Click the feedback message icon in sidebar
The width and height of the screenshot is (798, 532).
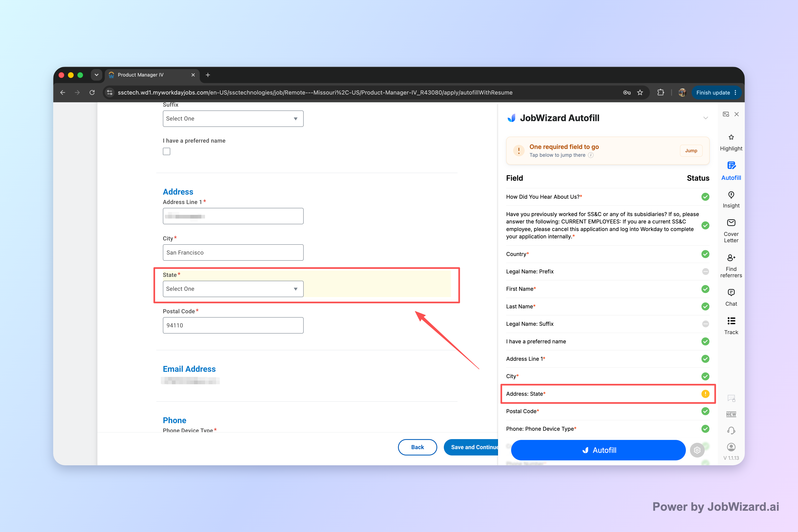731,398
